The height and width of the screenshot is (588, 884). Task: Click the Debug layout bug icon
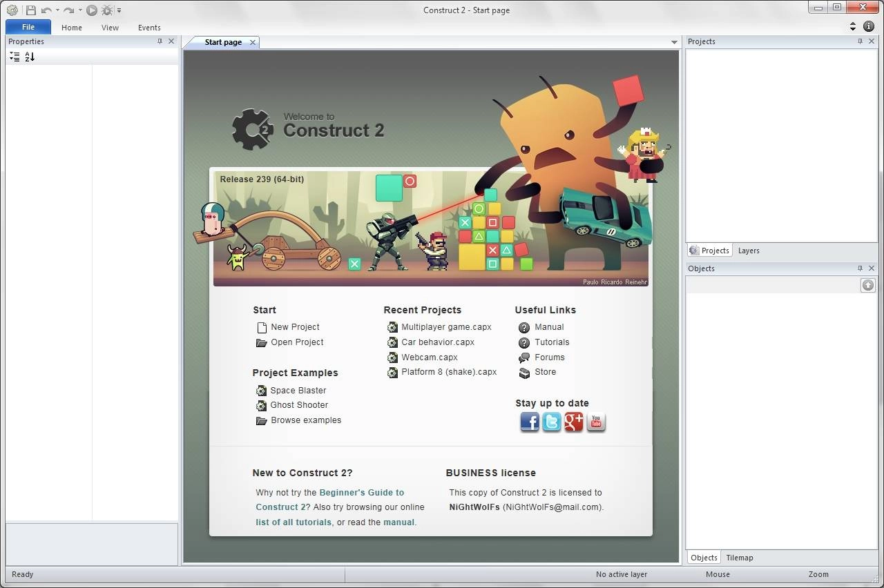107,10
